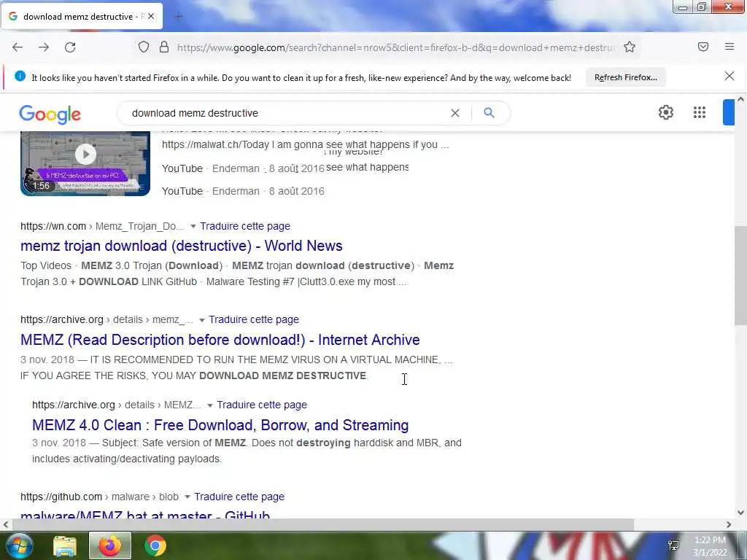Screen dimensions: 747x560
Task: Click the Google logo
Action: coord(50,114)
